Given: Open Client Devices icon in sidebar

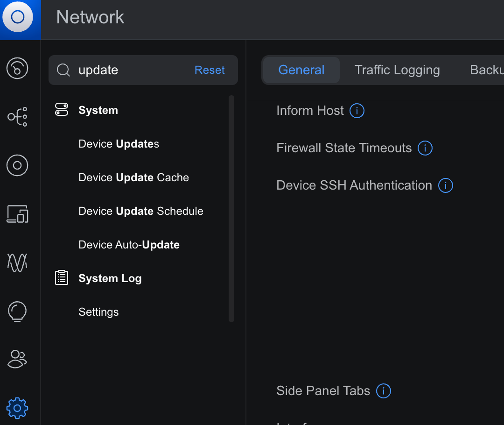Looking at the screenshot, I should click(x=17, y=214).
